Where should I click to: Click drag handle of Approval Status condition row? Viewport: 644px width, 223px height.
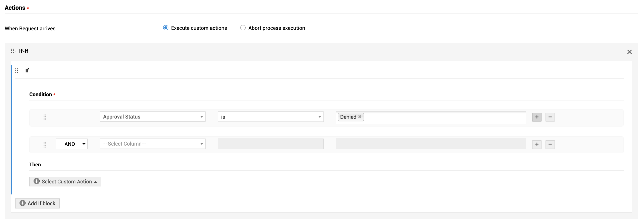pyautogui.click(x=45, y=117)
